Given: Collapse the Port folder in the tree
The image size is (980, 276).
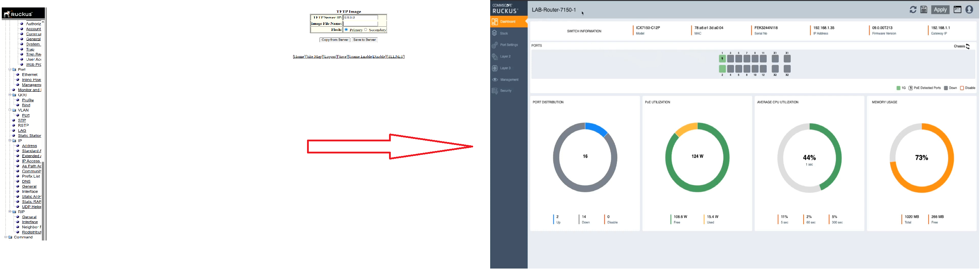Looking at the screenshot, I should [x=10, y=70].
